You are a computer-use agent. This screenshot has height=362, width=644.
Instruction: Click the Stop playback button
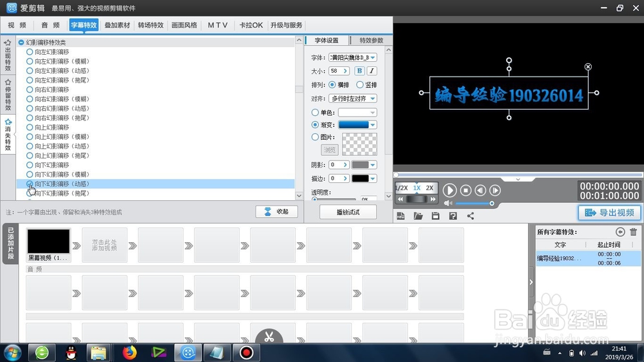coord(466,190)
